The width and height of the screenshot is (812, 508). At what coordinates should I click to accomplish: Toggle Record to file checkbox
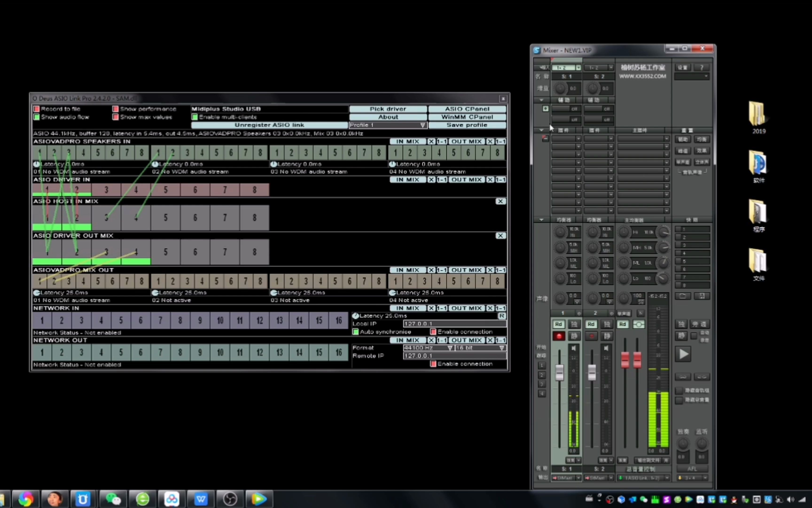36,109
